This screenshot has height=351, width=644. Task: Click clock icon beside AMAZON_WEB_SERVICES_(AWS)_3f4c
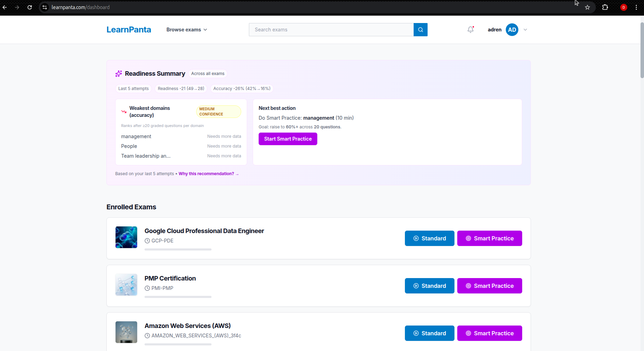[147, 336]
